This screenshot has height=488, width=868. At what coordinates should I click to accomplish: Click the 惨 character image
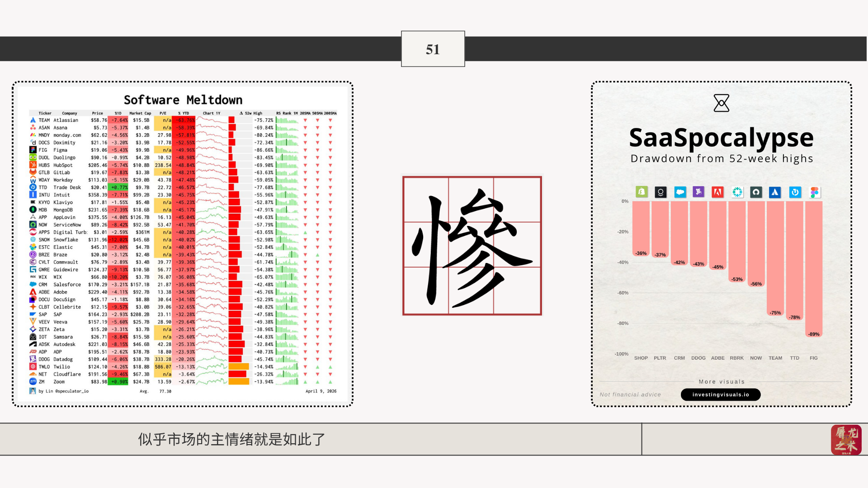[x=472, y=246]
